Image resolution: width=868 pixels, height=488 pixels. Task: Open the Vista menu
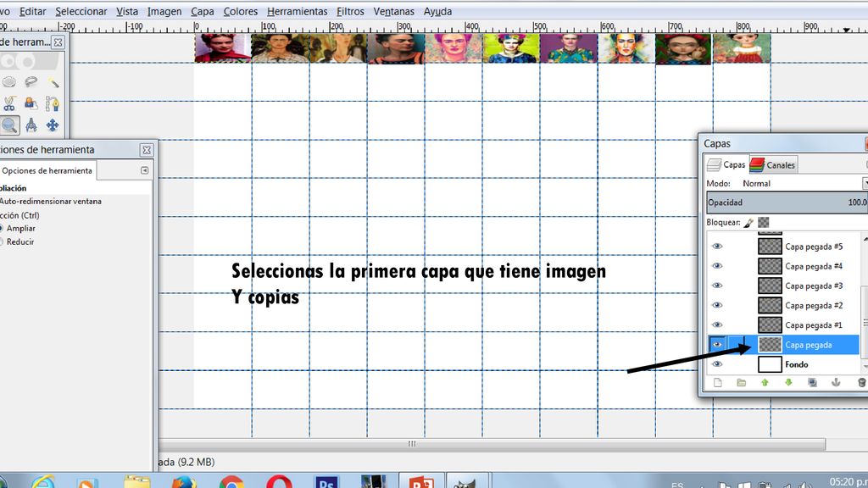pos(127,11)
